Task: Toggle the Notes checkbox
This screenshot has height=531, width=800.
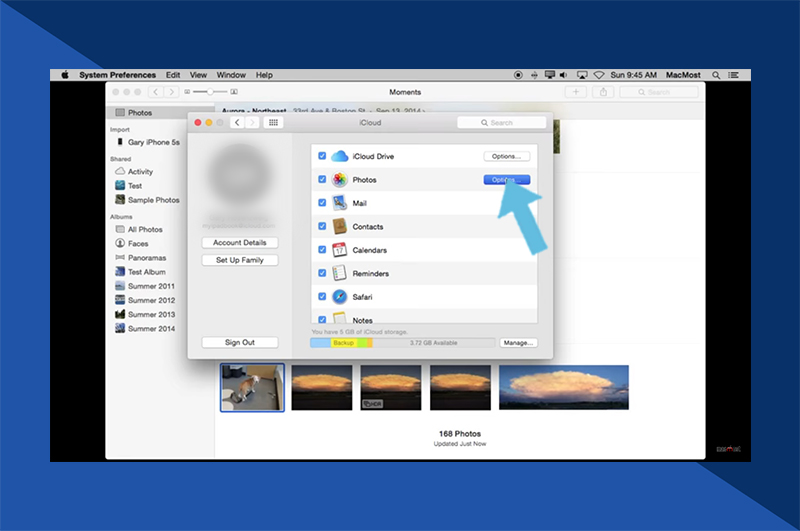Action: tap(322, 320)
